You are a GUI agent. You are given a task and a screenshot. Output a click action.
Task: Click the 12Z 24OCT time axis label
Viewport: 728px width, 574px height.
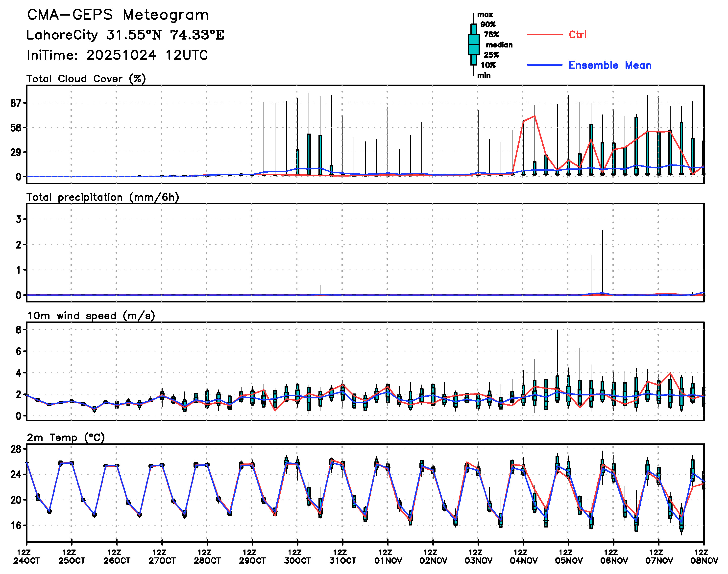point(26,556)
